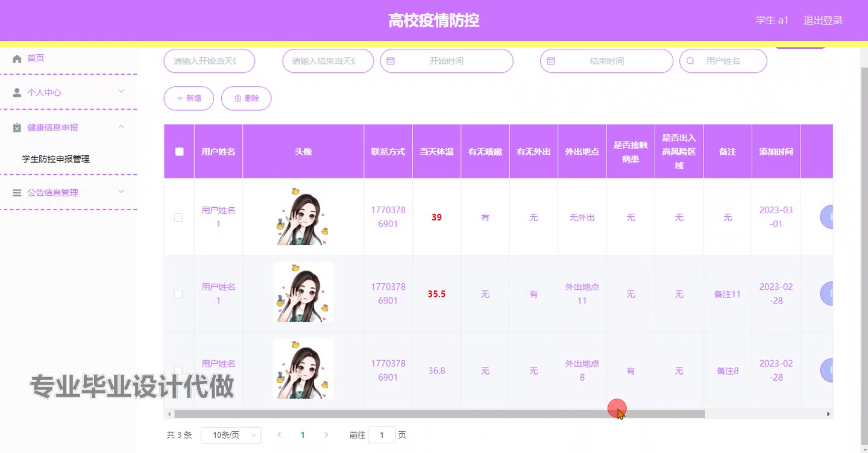Image resolution: width=868 pixels, height=453 pixels.
Task: Focus the end temperature input field
Action: coord(329,61)
